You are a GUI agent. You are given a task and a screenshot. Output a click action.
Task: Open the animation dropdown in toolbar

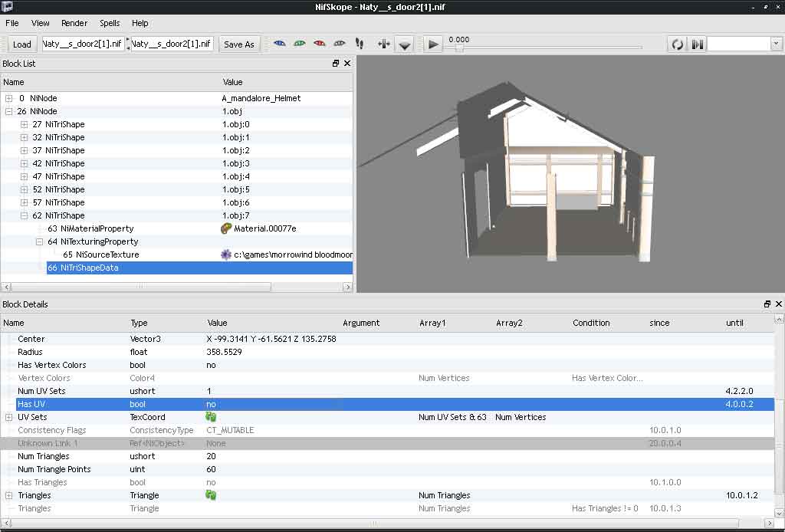coord(775,44)
